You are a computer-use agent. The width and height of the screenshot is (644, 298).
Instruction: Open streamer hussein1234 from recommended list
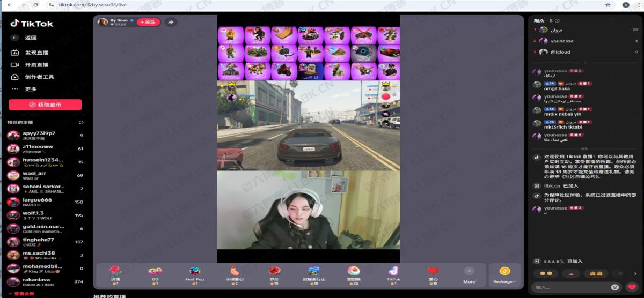pos(45,162)
